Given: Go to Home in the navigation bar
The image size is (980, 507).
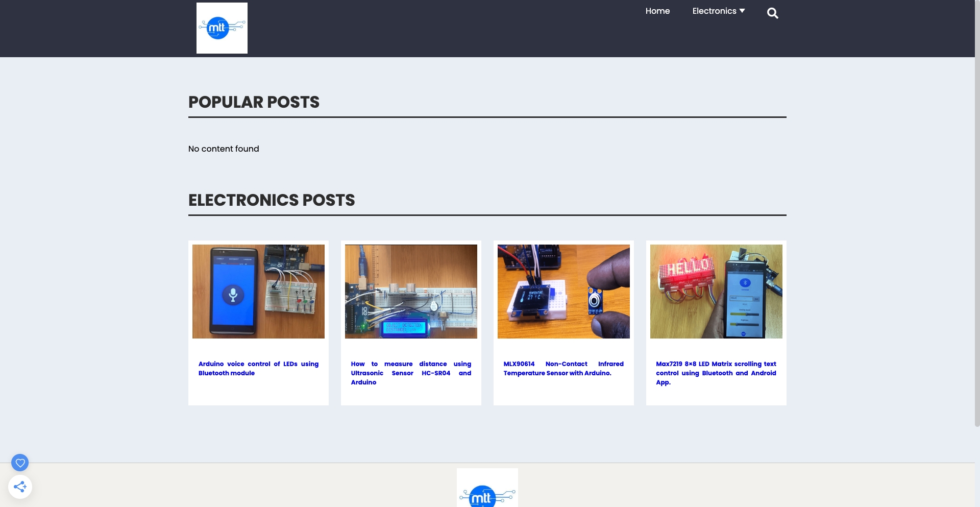Looking at the screenshot, I should [x=657, y=11].
